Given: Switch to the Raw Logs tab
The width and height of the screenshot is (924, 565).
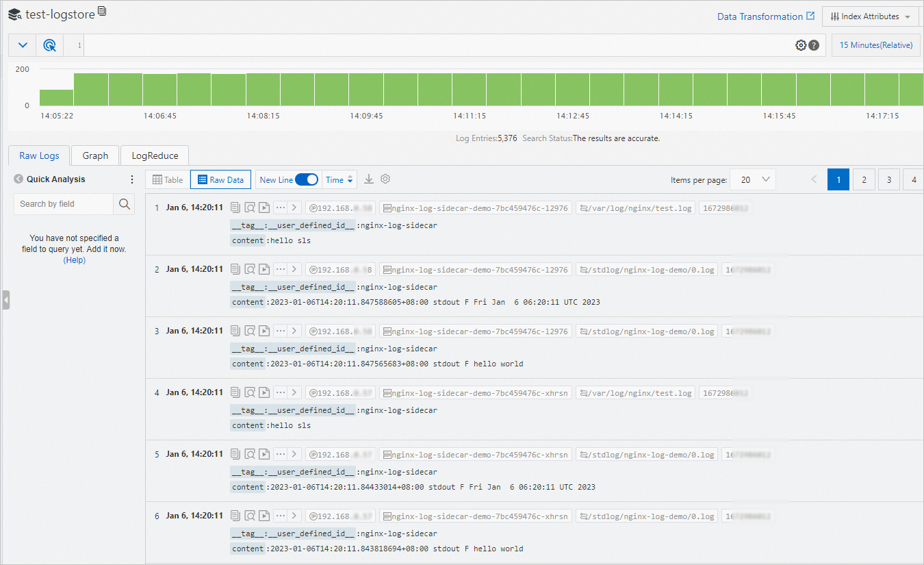Looking at the screenshot, I should [39, 155].
